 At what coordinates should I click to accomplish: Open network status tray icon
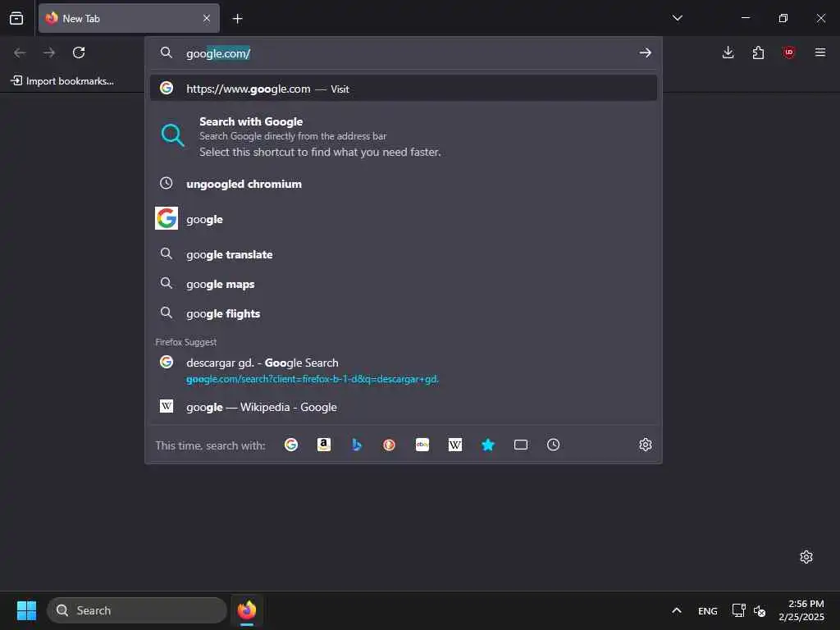click(739, 610)
